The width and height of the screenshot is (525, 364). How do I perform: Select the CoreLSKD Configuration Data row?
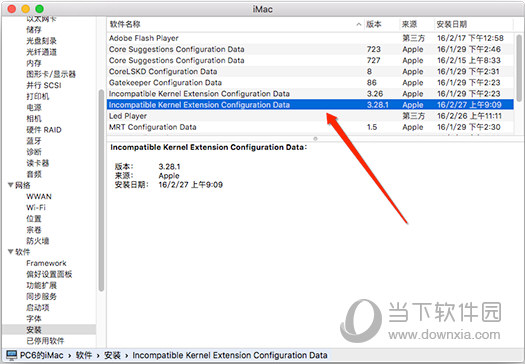pyautogui.click(x=310, y=71)
